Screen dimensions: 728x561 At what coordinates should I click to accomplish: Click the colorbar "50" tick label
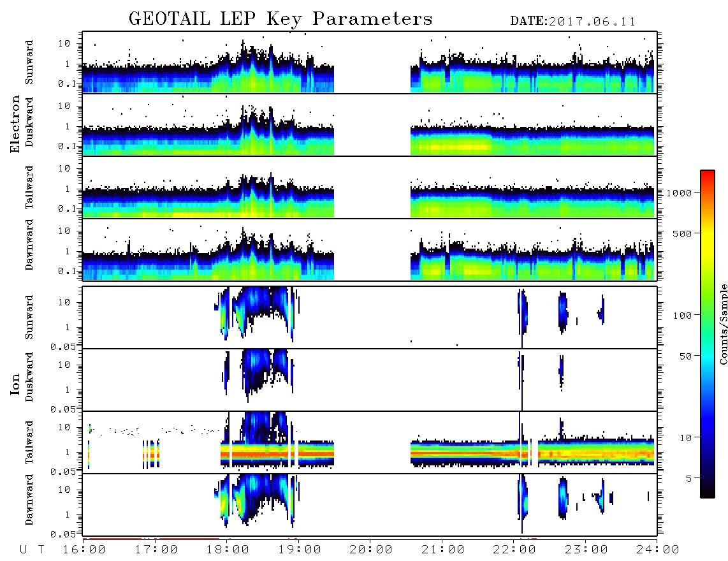[x=685, y=356]
